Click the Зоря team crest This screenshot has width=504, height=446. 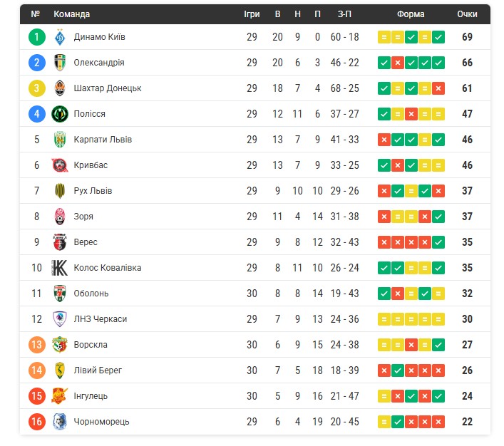point(60,217)
